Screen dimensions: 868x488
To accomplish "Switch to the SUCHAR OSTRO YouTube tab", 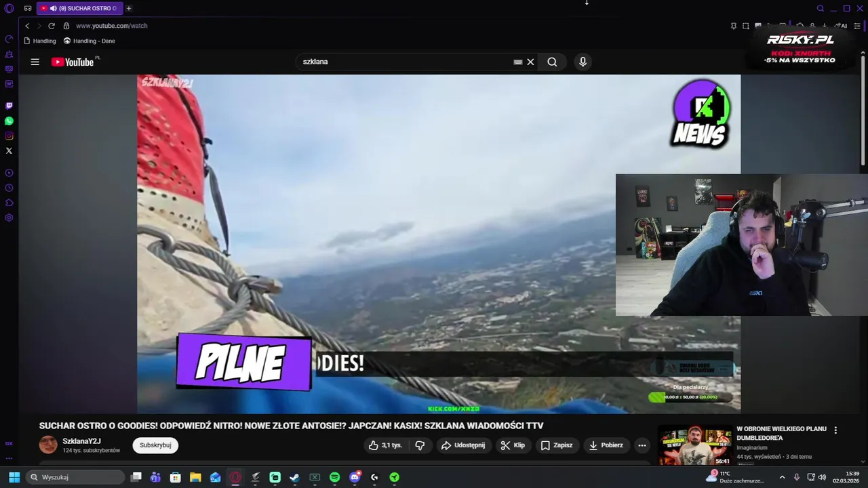I will pyautogui.click(x=79, y=8).
